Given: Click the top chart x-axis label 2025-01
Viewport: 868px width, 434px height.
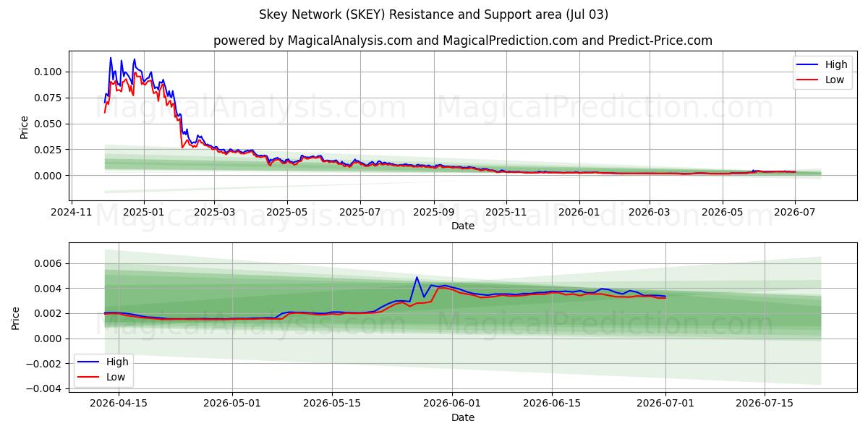Looking at the screenshot, I should click(143, 213).
